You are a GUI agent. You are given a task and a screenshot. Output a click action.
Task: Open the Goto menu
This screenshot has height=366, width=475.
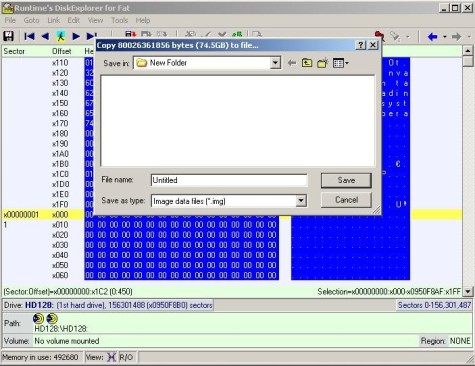31,20
